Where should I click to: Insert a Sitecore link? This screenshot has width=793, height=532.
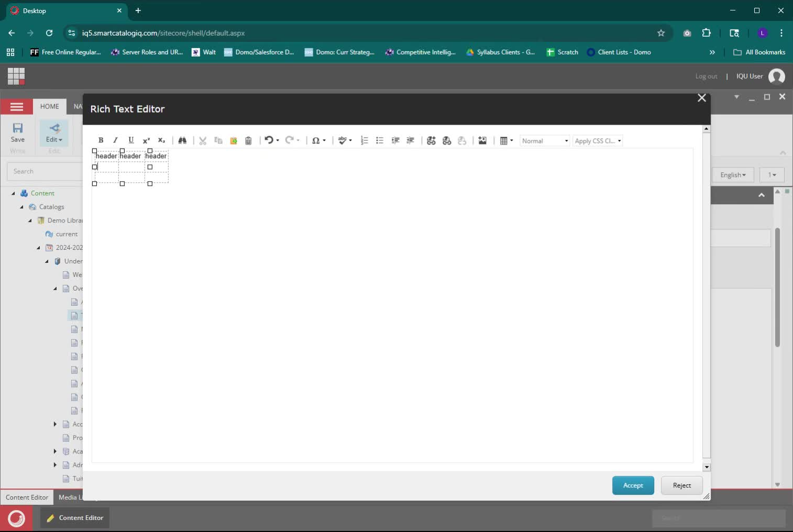pyautogui.click(x=431, y=140)
